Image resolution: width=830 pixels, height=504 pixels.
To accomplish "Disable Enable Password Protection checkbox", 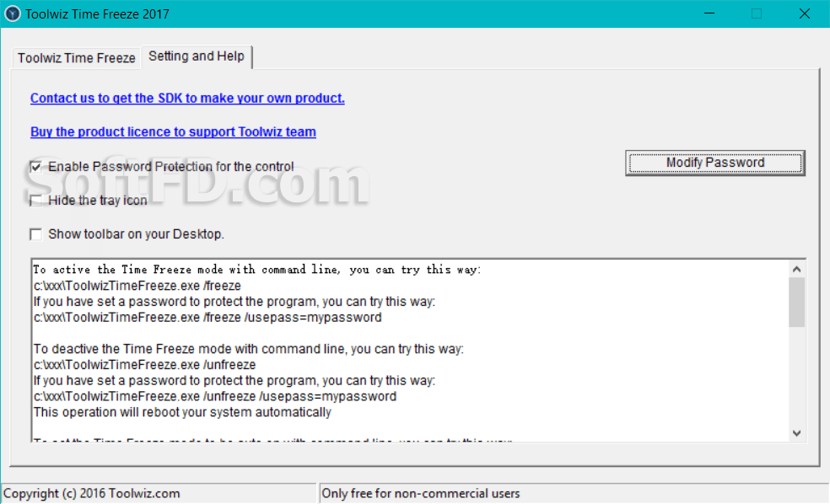I will 36,167.
